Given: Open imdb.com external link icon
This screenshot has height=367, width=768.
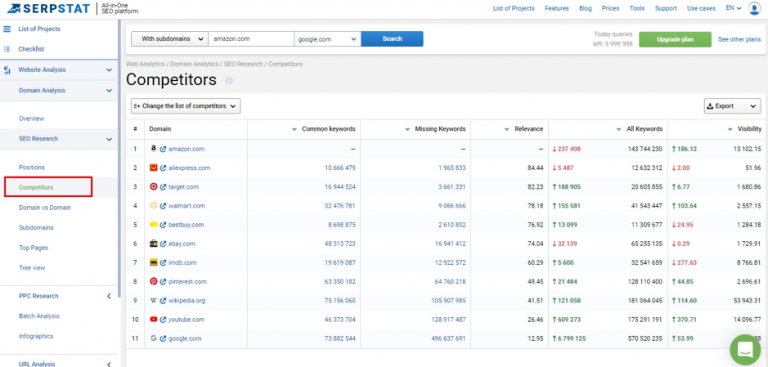Looking at the screenshot, I should (163, 263).
